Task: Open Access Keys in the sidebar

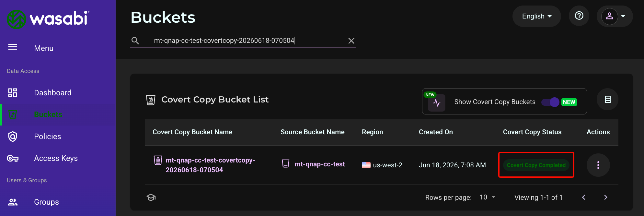Action: (x=56, y=158)
